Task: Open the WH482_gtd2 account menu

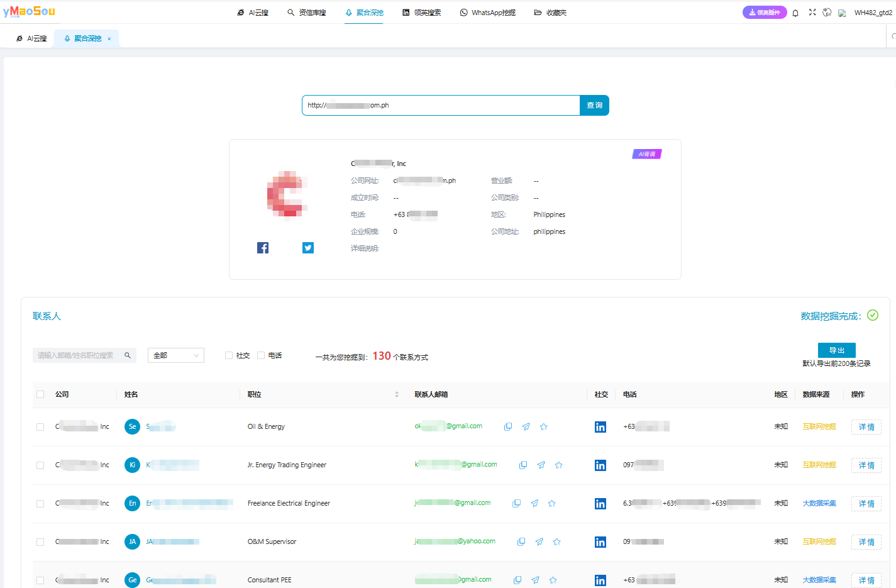Action: [x=873, y=13]
